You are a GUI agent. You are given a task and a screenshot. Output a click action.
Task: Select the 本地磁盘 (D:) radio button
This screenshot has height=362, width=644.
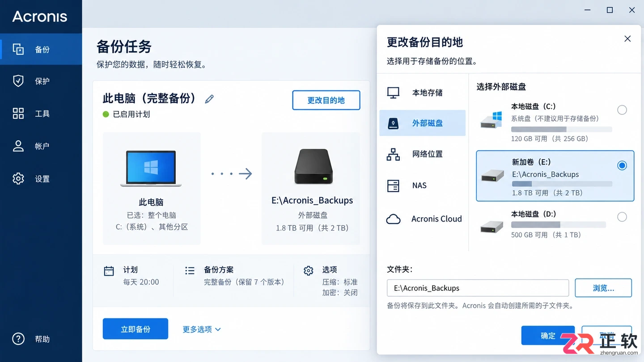point(622,217)
